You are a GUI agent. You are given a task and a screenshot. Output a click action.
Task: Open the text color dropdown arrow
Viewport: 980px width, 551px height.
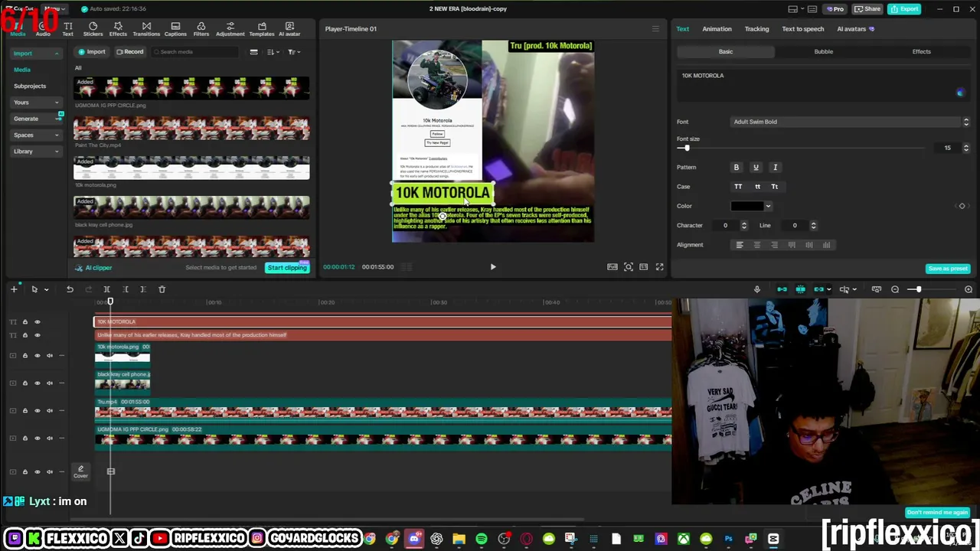click(x=768, y=207)
